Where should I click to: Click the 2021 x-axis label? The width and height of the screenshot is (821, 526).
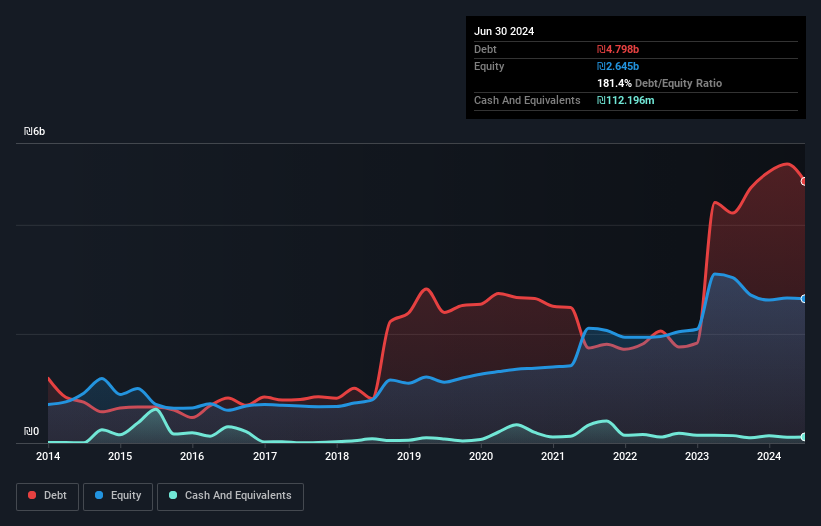(x=553, y=456)
